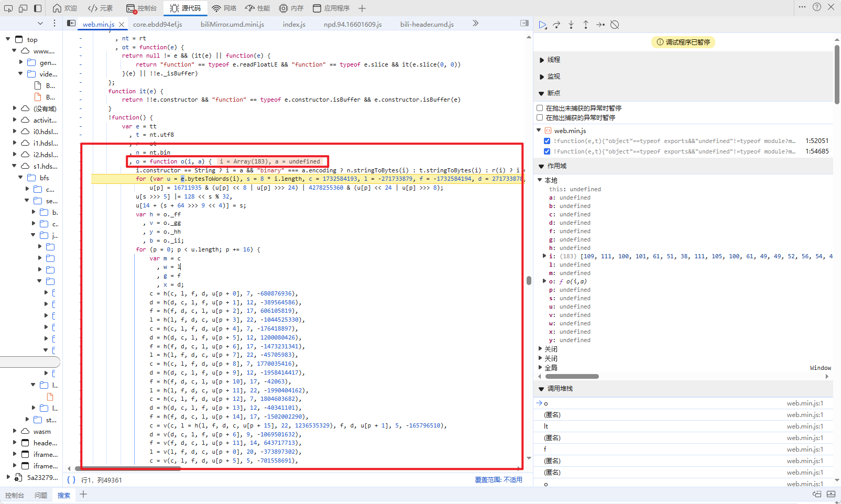Deactivate all breakpoints icon
841x504 pixels.
click(615, 25)
